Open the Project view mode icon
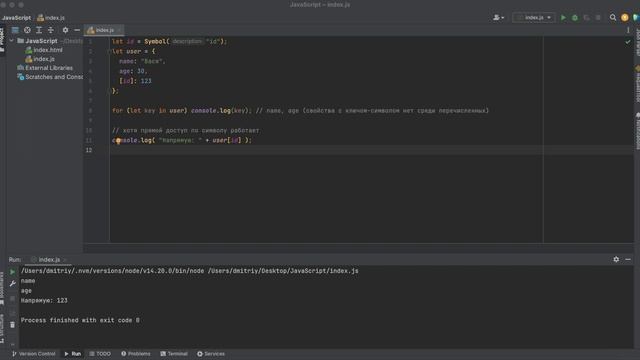The height and width of the screenshot is (360, 640). (15, 30)
